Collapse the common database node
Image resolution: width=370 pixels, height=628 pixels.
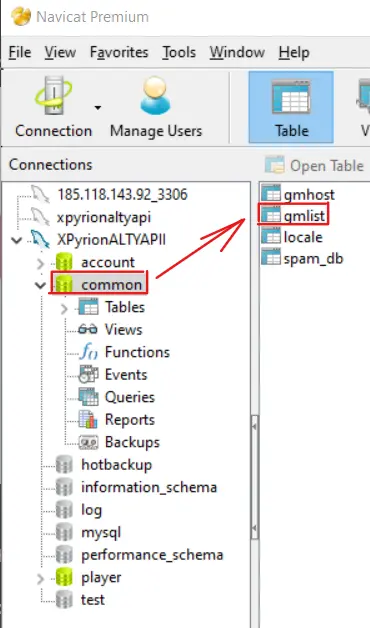(40, 285)
